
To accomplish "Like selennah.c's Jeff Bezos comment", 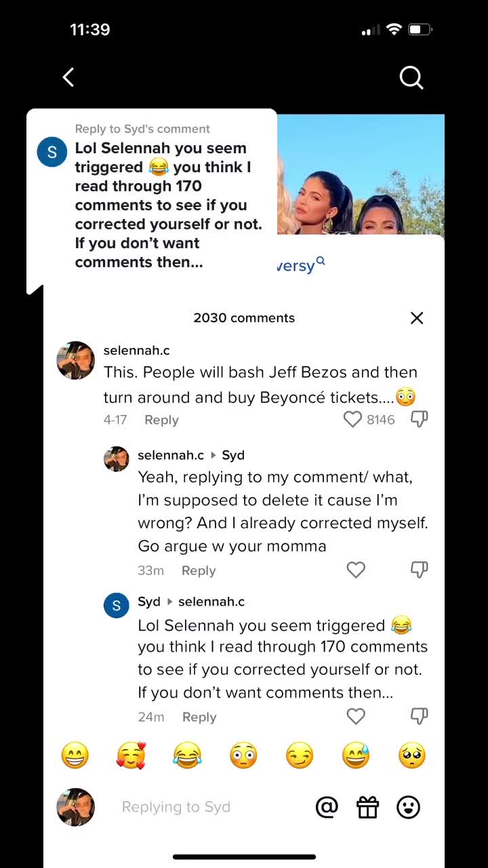I will [x=352, y=420].
